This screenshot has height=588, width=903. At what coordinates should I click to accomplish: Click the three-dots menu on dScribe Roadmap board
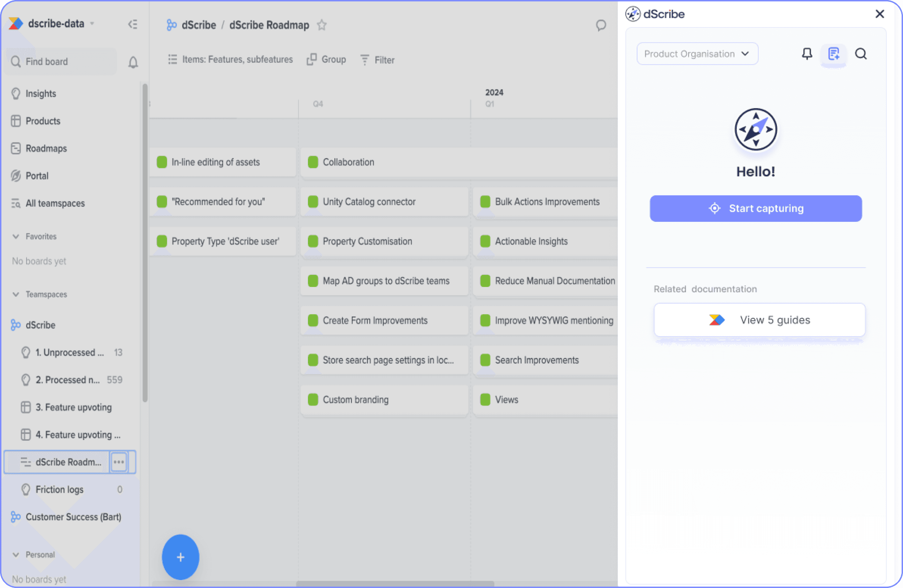(119, 462)
